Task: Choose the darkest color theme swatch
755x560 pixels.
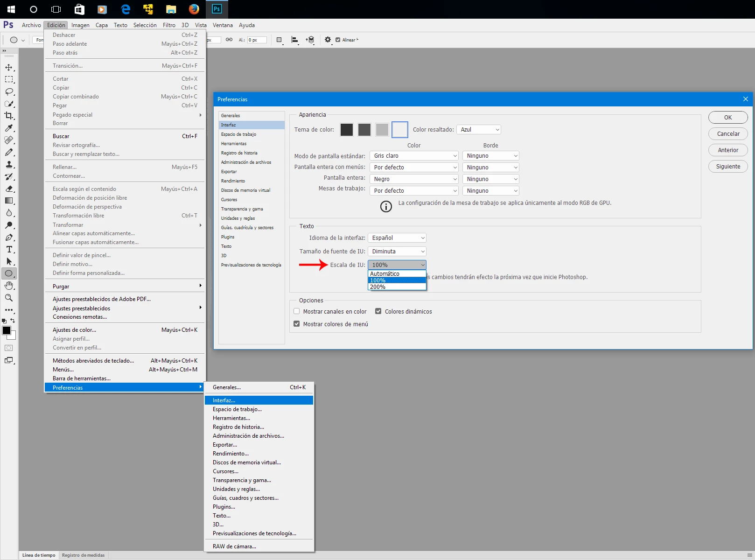Action: (x=347, y=130)
